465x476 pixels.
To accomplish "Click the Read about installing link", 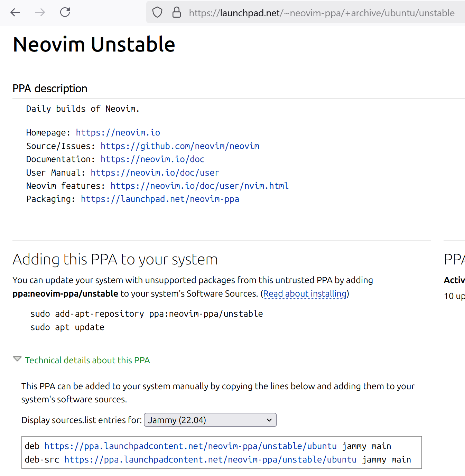I will tap(305, 294).
